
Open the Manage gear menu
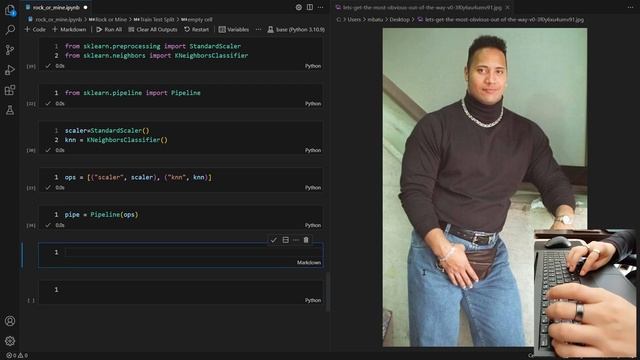[10, 341]
